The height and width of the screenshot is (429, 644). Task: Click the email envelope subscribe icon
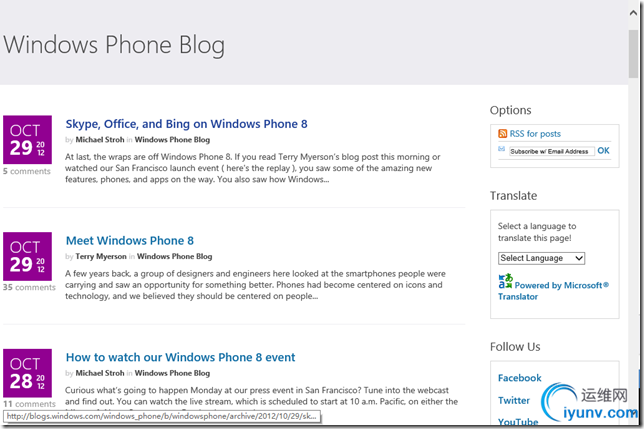click(501, 149)
